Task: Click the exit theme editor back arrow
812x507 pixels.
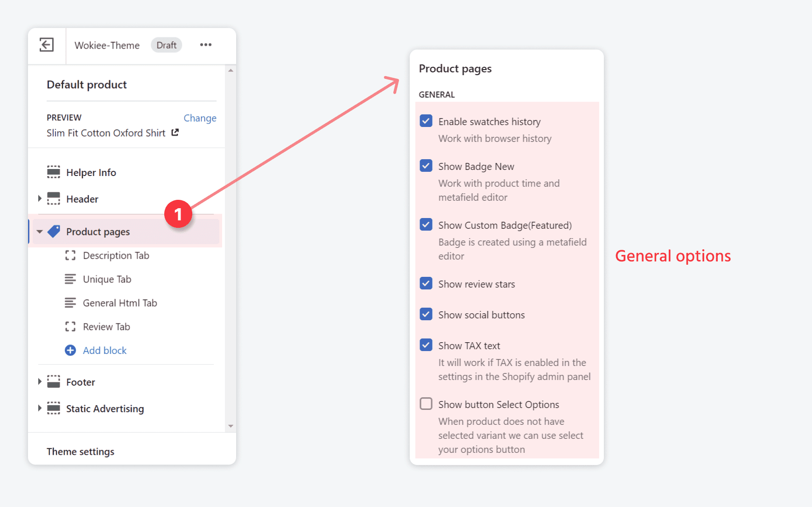Action: (46, 45)
